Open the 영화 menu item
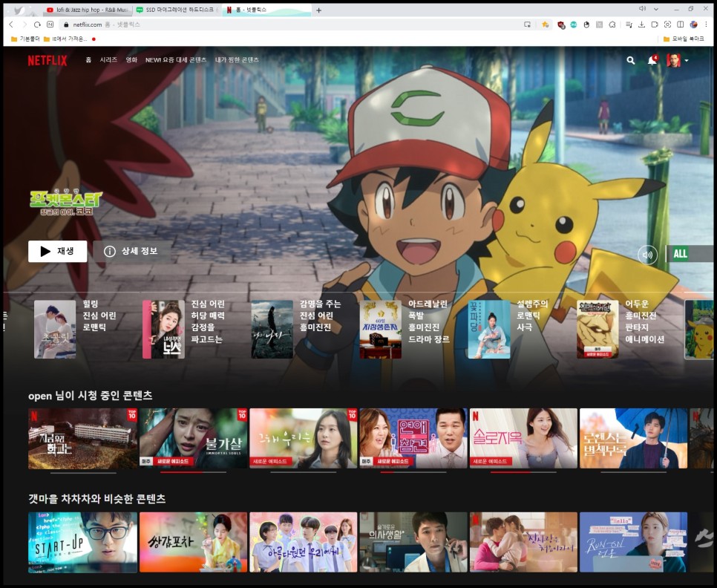The height and width of the screenshot is (588, 717). [131, 60]
